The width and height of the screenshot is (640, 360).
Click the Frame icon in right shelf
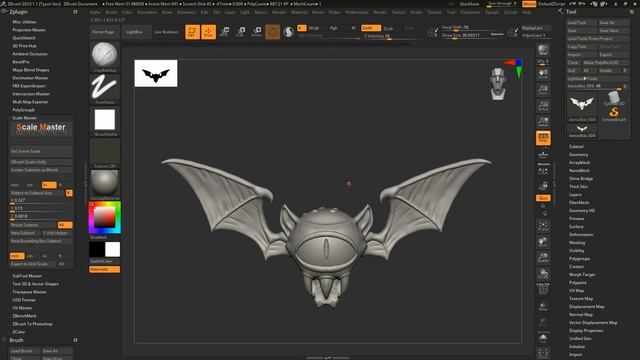543,227
